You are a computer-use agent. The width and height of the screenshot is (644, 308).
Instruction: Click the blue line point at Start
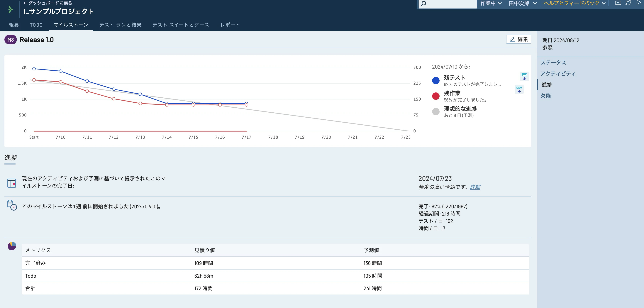pyautogui.click(x=34, y=69)
